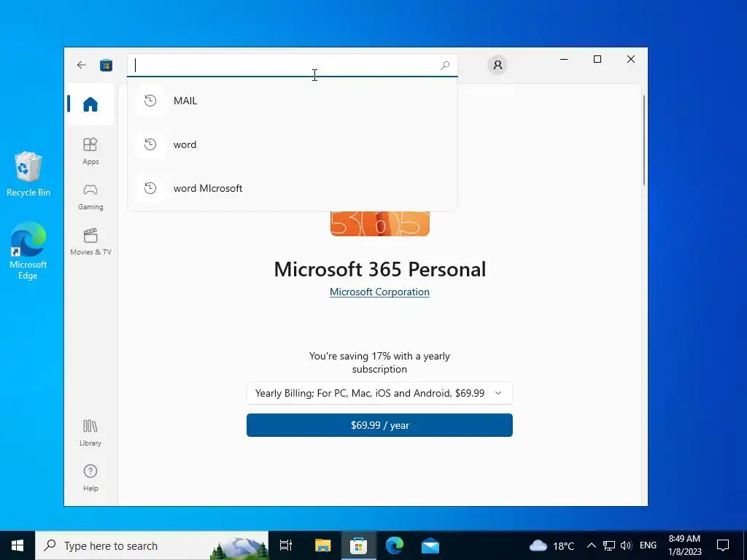Screen dimensions: 747x560
Task: Open the weather widget showing 18°C
Action: point(551,545)
